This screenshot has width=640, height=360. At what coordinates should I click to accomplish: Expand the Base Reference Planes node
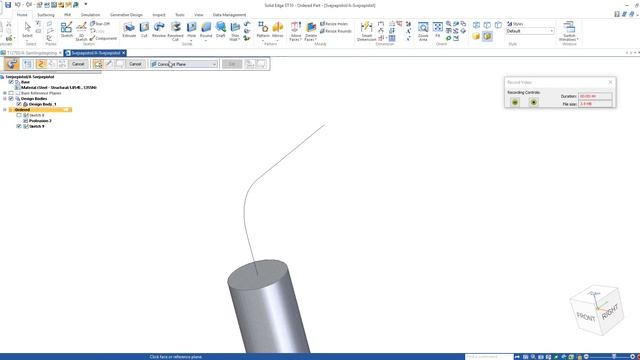(x=5, y=93)
